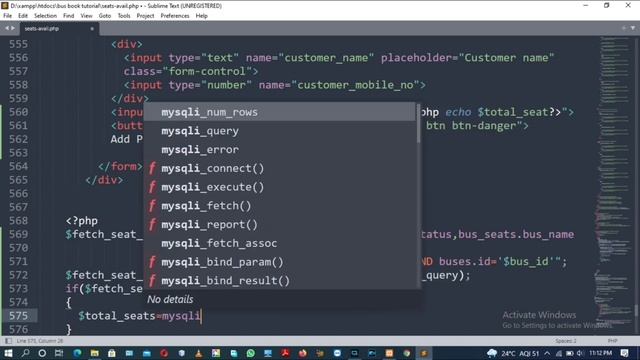Viewport: 640px width, 360px height.
Task: Change Spaces: 2 indentation setting
Action: [x=566, y=340]
